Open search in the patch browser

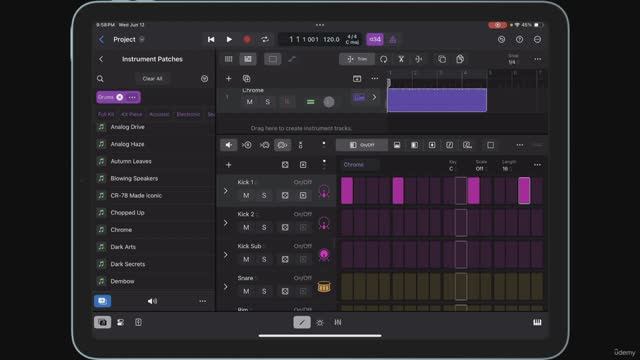pyautogui.click(x=100, y=79)
